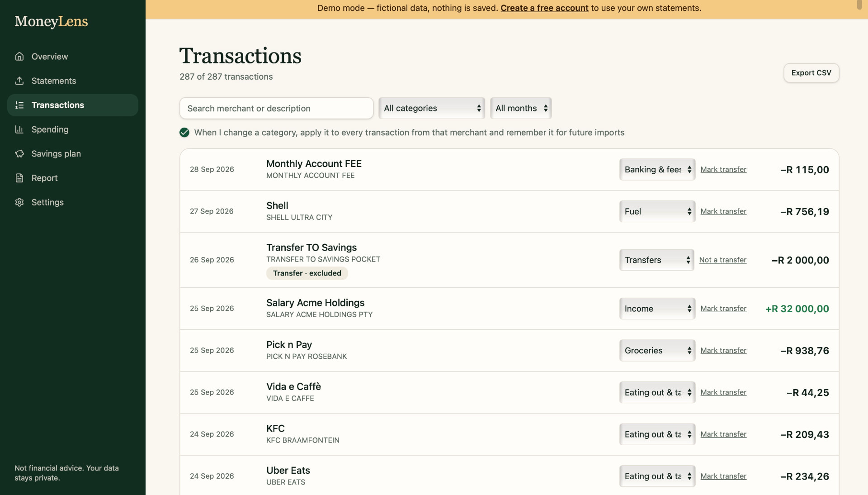Click the Report document icon

pyautogui.click(x=19, y=178)
